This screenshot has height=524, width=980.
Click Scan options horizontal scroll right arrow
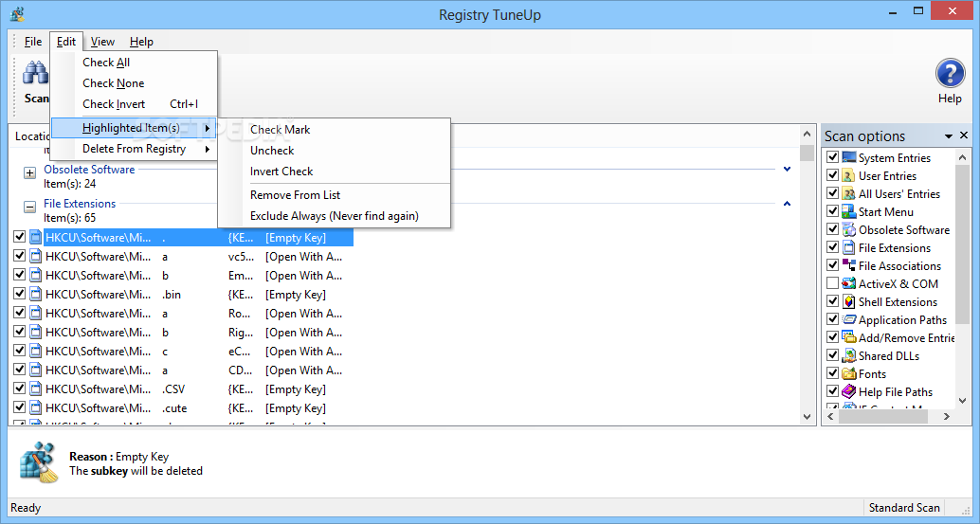[x=947, y=416]
